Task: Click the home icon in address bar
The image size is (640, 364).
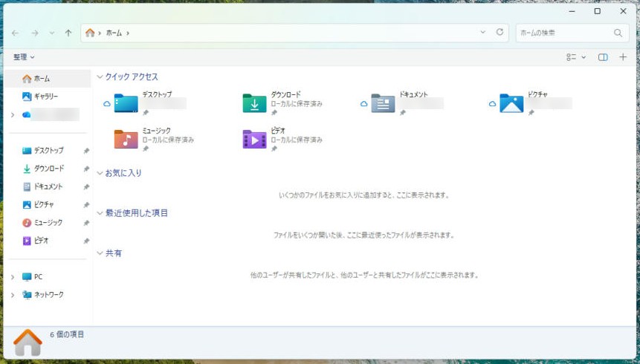Action: [90, 33]
